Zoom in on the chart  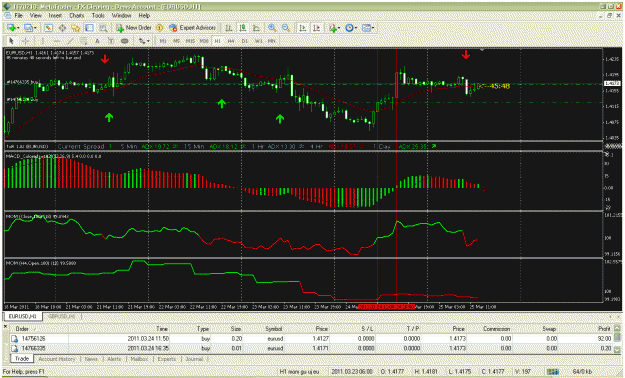(x=272, y=28)
